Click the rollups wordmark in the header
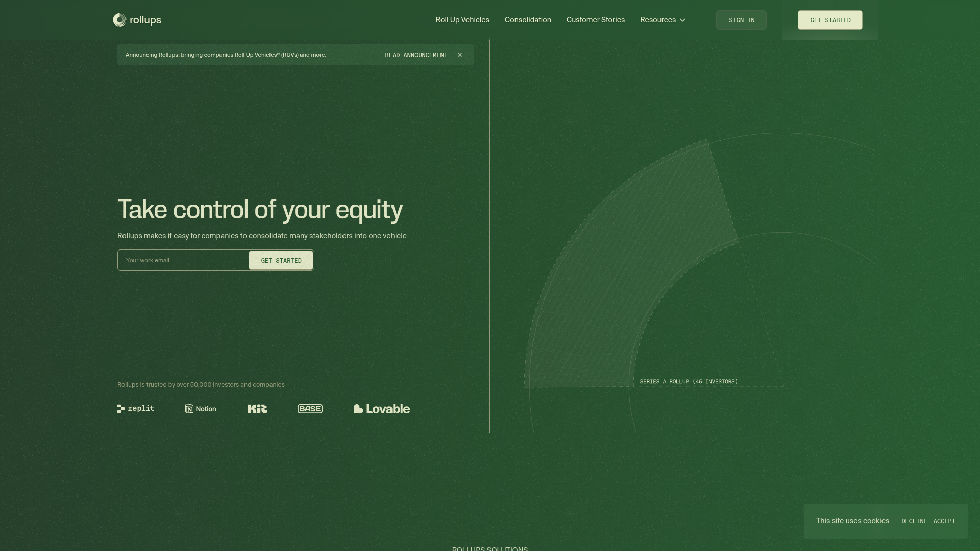Screen dimensions: 980x551 pyautogui.click(x=145, y=20)
